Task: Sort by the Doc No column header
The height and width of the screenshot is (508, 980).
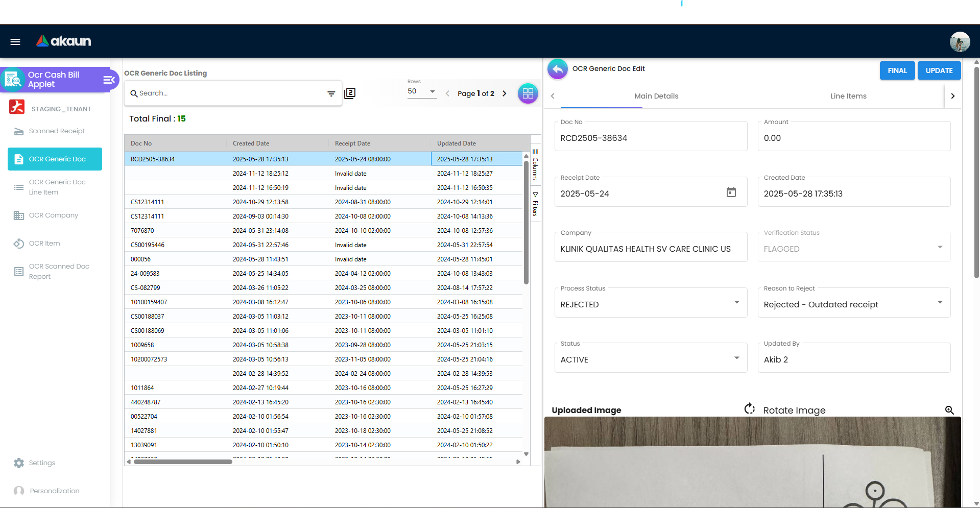Action: 175,143
